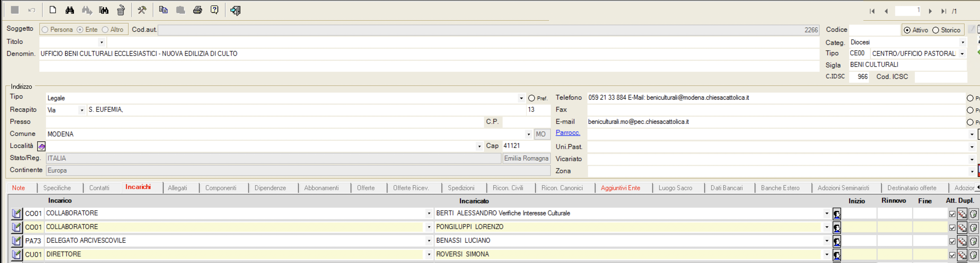
Task: Switch to the Contatti tab
Action: coord(99,188)
